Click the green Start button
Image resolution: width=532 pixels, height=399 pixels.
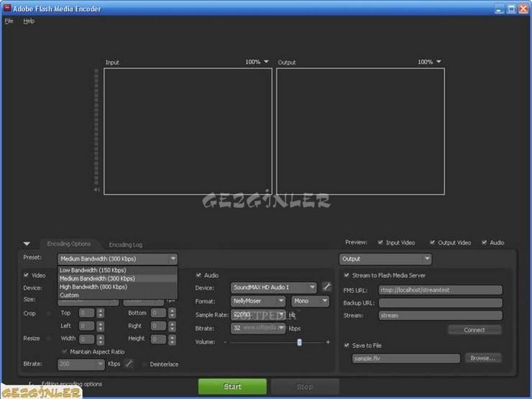tap(232, 387)
